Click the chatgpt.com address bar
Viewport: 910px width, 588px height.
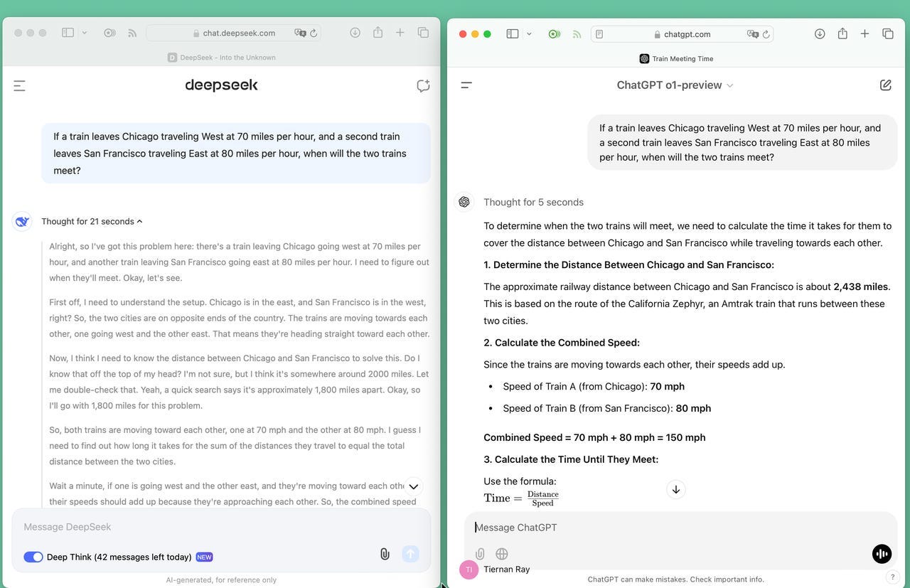pyautogui.click(x=682, y=34)
